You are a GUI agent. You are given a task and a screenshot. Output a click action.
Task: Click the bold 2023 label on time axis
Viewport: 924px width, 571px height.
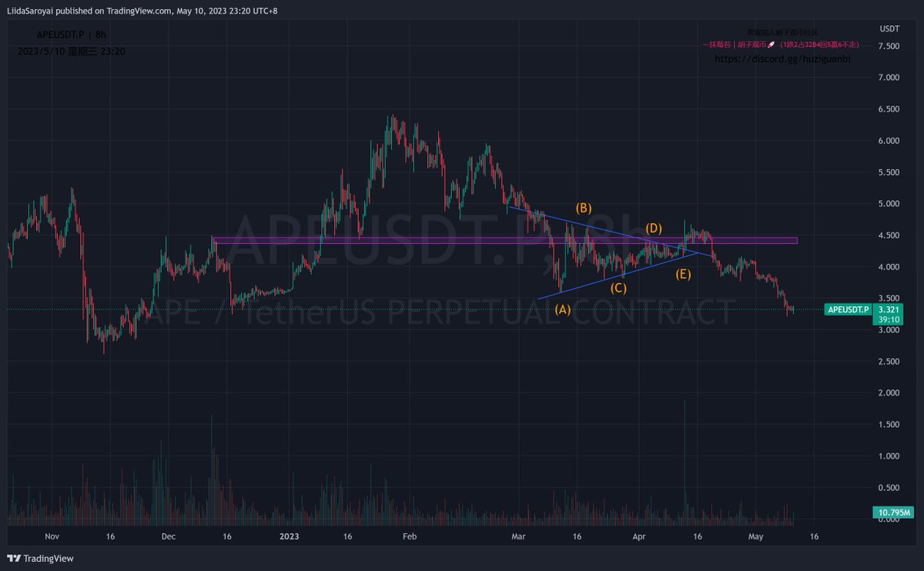[290, 536]
